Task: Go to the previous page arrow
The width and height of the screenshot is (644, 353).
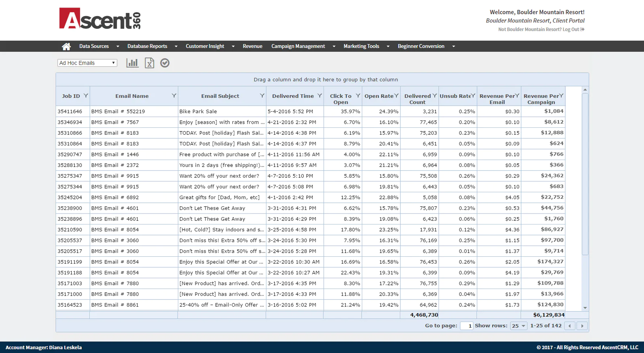Action: point(570,326)
